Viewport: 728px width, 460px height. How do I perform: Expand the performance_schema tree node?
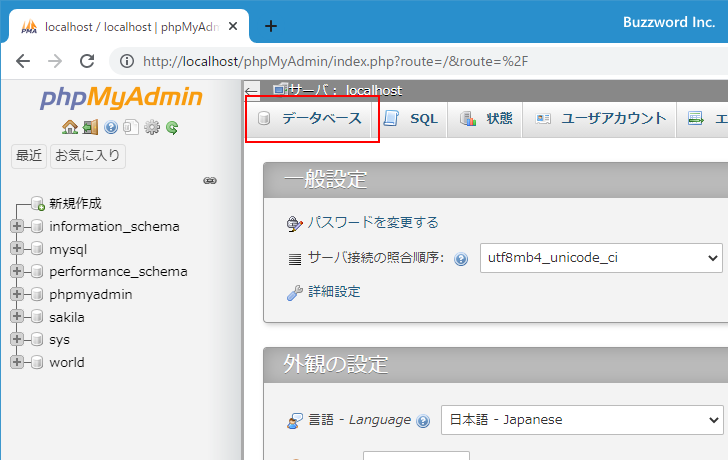click(17, 271)
